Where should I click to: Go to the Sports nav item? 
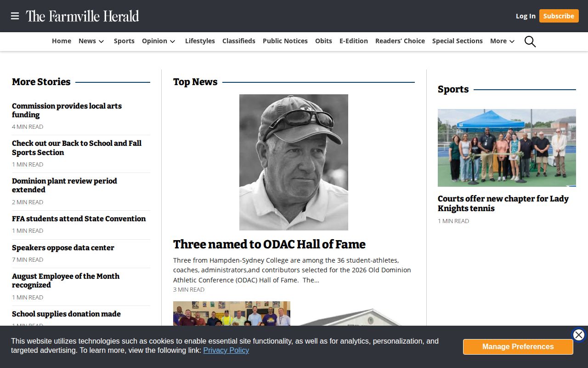point(124,41)
